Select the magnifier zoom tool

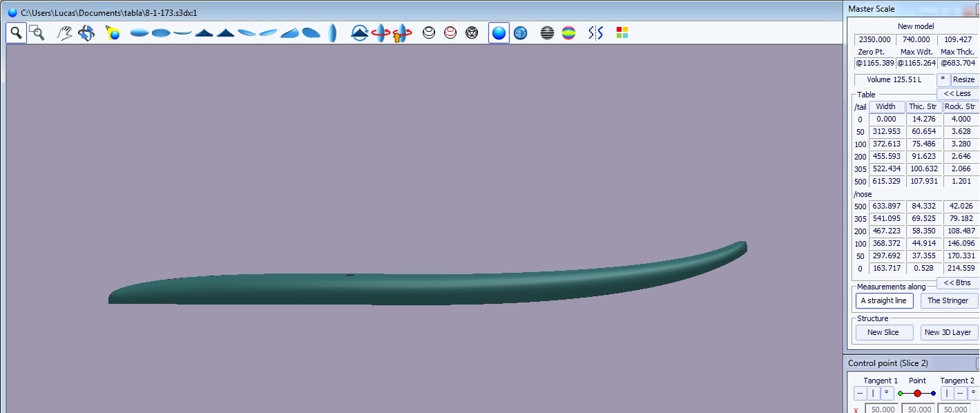pyautogui.click(x=17, y=32)
